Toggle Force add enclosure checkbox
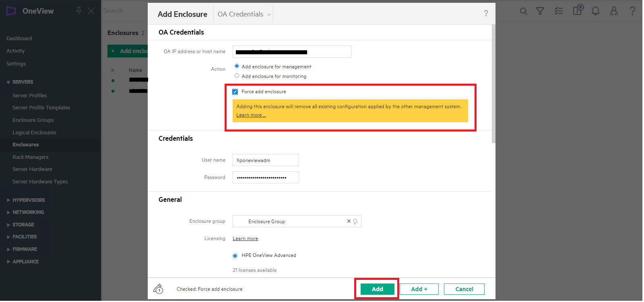 [235, 92]
